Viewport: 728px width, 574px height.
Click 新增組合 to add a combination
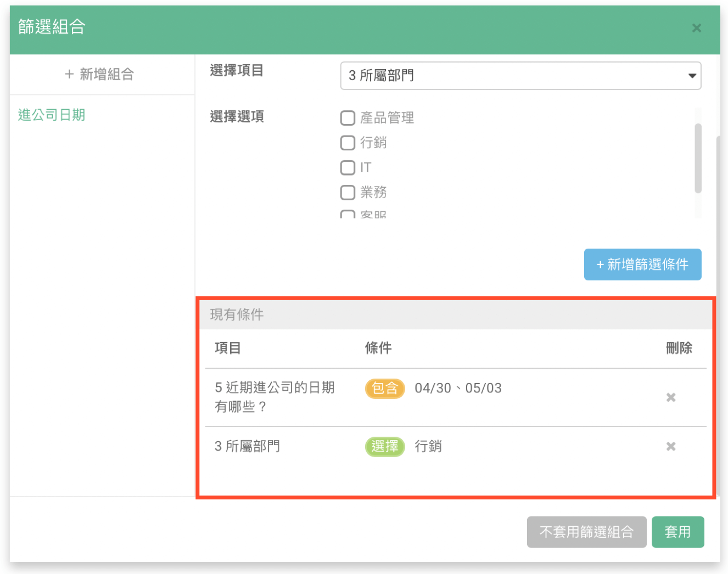pos(99,74)
